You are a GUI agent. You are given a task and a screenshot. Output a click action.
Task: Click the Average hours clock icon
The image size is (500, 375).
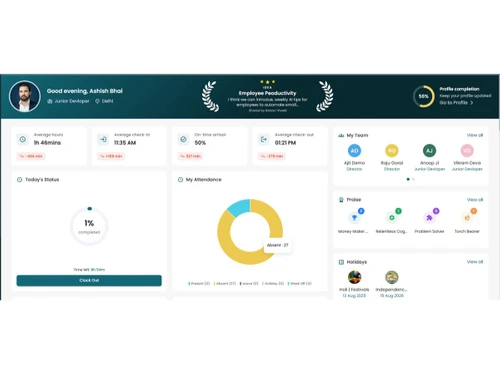23,139
